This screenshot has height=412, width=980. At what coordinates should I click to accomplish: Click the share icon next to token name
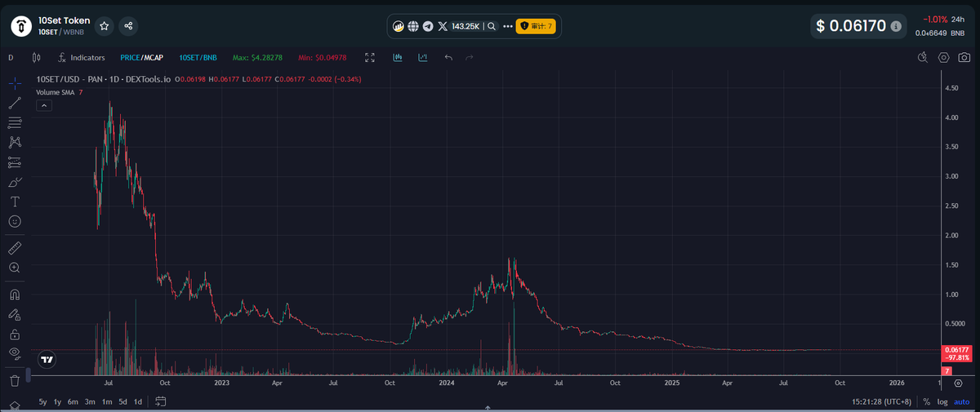point(128,26)
